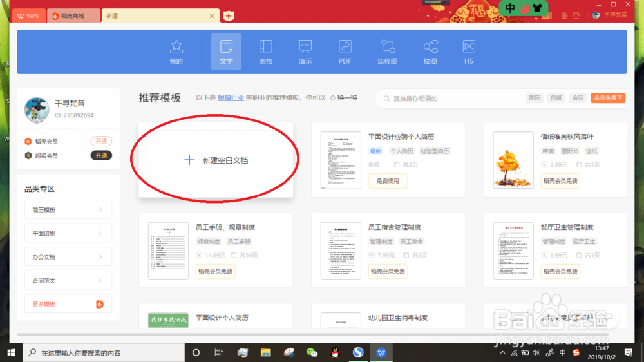Choose the 信纸 search tag
Image resolution: width=644 pixels, height=362 pixels.
[x=556, y=98]
